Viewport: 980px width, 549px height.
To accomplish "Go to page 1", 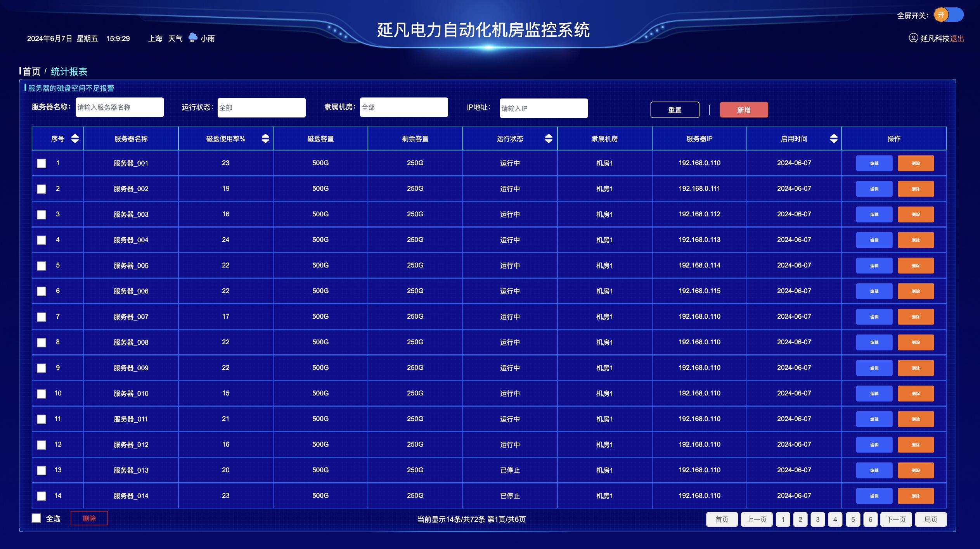I will click(783, 520).
